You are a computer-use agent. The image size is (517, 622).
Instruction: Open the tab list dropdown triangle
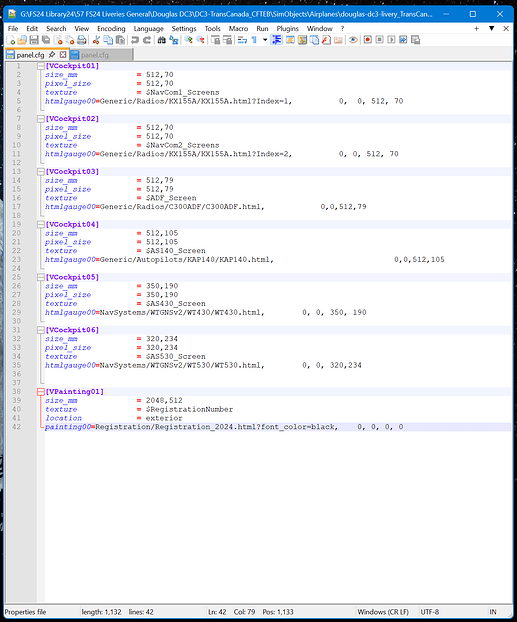(x=491, y=29)
